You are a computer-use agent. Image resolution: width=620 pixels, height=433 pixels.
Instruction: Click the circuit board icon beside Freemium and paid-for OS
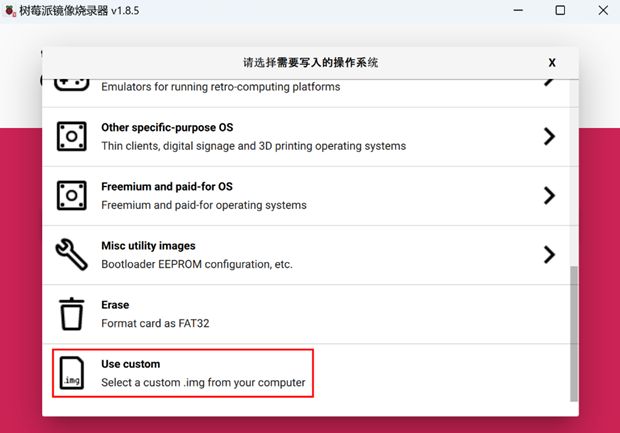pyautogui.click(x=72, y=195)
